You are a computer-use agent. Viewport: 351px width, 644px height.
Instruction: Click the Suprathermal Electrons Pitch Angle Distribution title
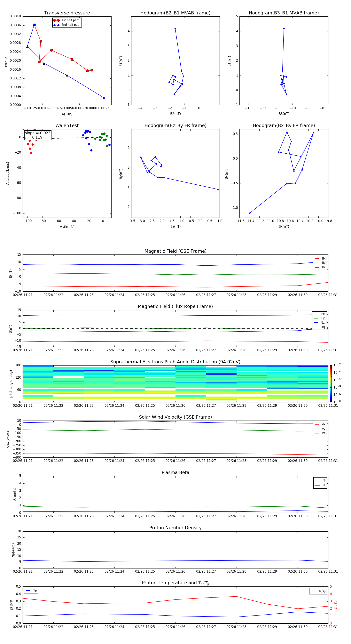click(x=175, y=362)
